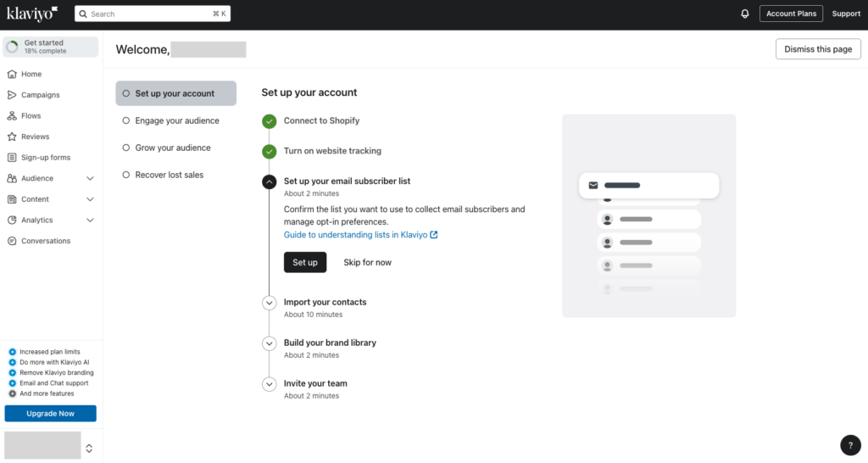Open the help question mark button

[850, 445]
